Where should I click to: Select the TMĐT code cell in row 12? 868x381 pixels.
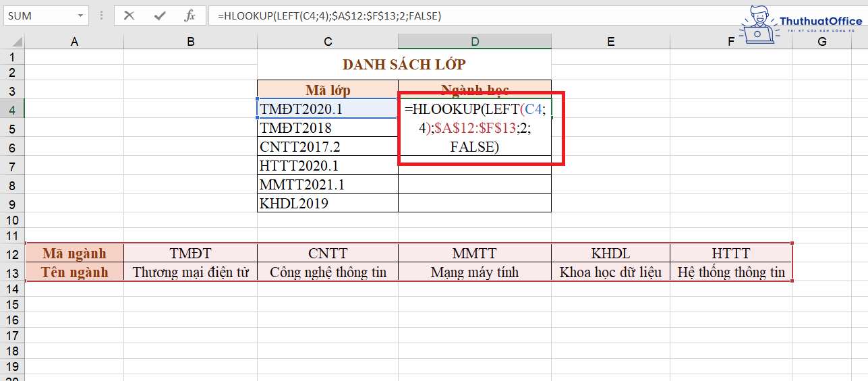[x=191, y=254]
